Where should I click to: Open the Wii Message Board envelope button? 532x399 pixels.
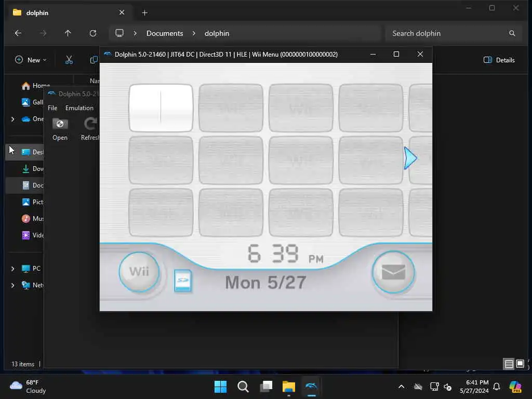(393, 272)
